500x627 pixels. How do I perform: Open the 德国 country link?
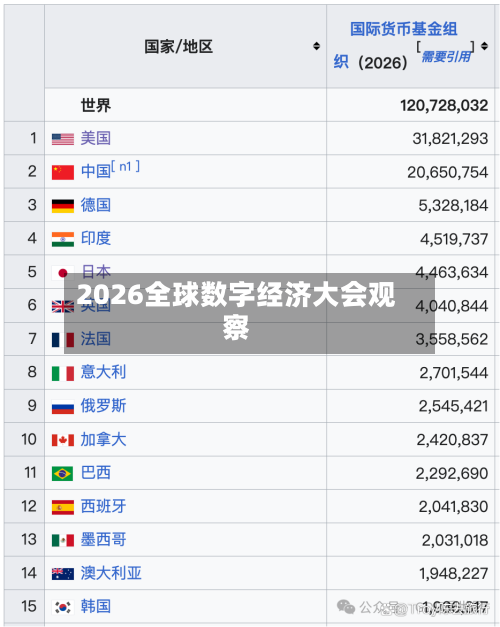coord(96,205)
